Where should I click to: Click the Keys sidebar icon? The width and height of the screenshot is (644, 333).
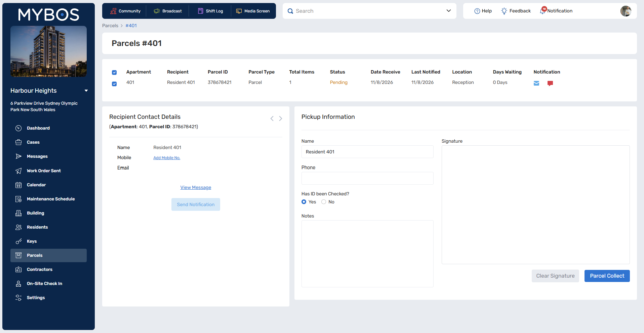click(x=18, y=241)
